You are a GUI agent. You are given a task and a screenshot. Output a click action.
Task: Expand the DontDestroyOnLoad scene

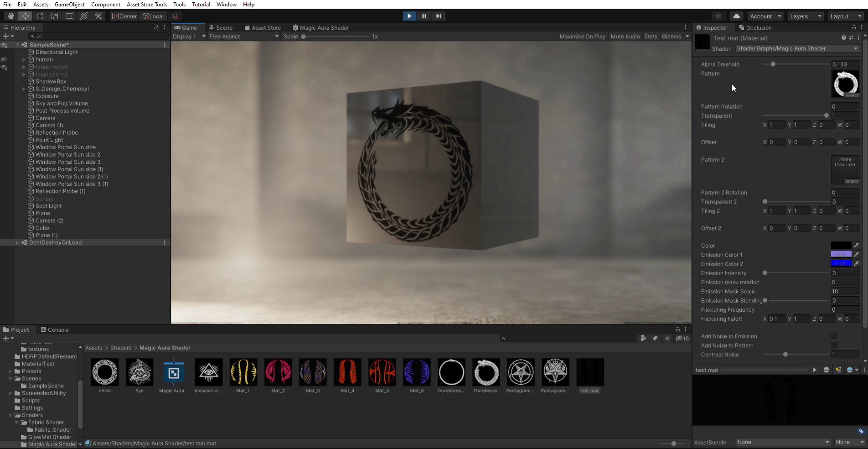coord(18,243)
